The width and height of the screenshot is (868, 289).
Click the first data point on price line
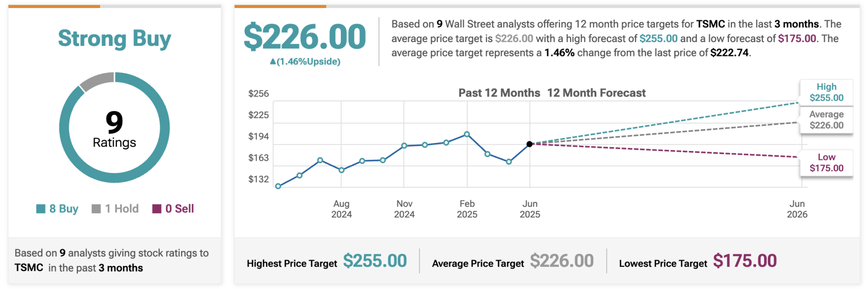click(278, 186)
